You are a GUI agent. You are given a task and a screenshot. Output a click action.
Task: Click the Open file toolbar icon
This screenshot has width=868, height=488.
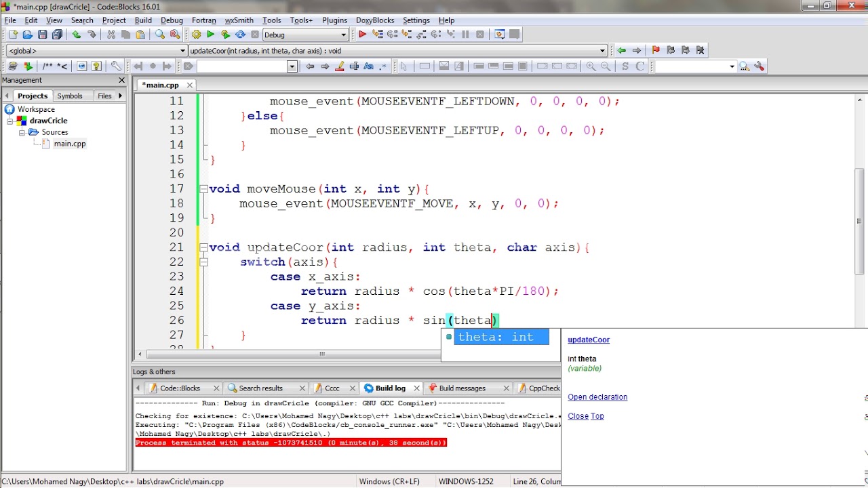click(28, 35)
